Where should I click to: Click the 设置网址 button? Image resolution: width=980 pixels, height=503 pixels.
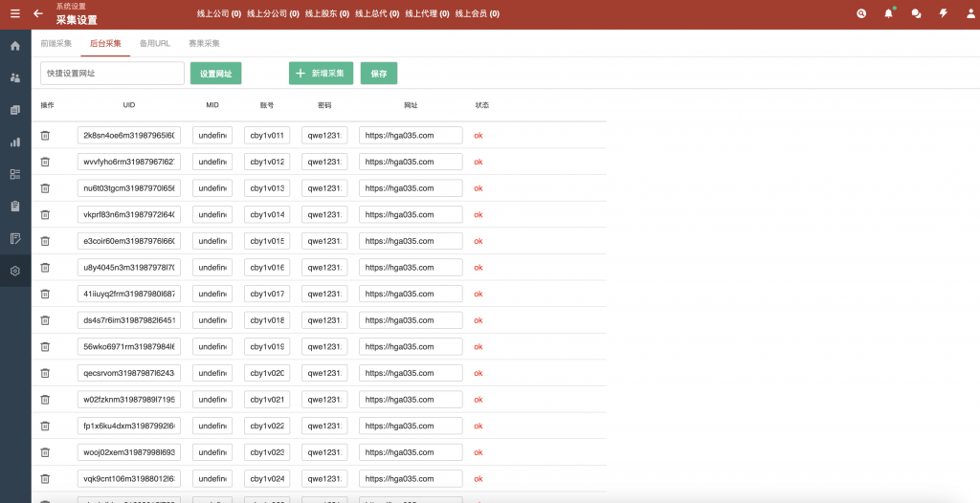(x=216, y=74)
